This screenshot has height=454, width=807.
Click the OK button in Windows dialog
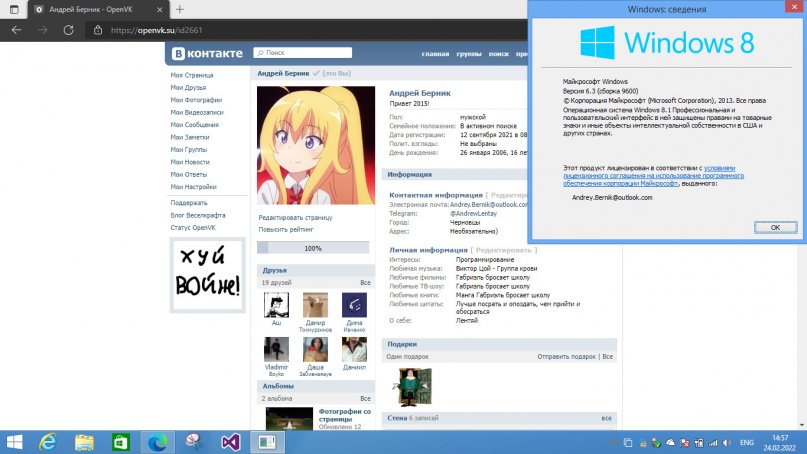click(775, 228)
